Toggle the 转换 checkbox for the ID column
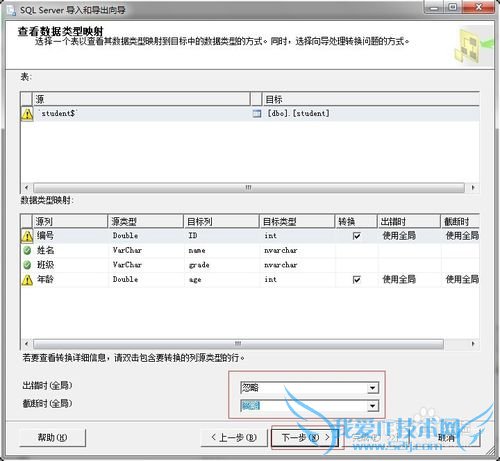The height and width of the screenshot is (461, 500). tap(356, 236)
